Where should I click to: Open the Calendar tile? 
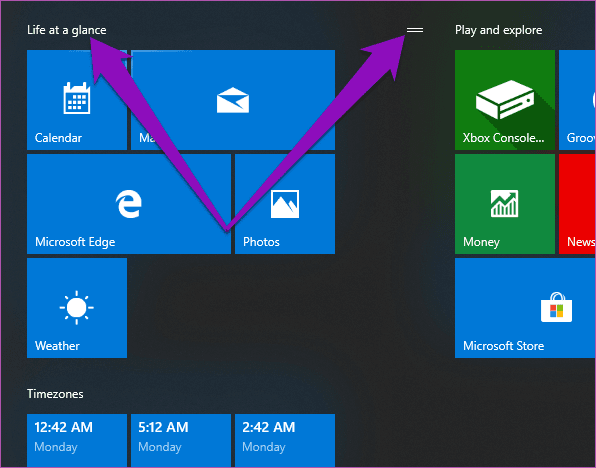pos(77,100)
